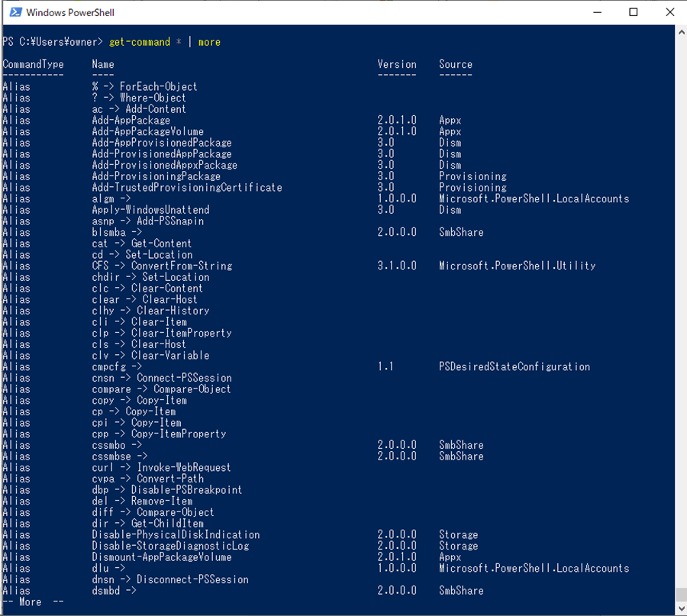The height and width of the screenshot is (616, 687).
Task: Click the "asnp -> Add-PSSnapin" row
Action: 147,221
